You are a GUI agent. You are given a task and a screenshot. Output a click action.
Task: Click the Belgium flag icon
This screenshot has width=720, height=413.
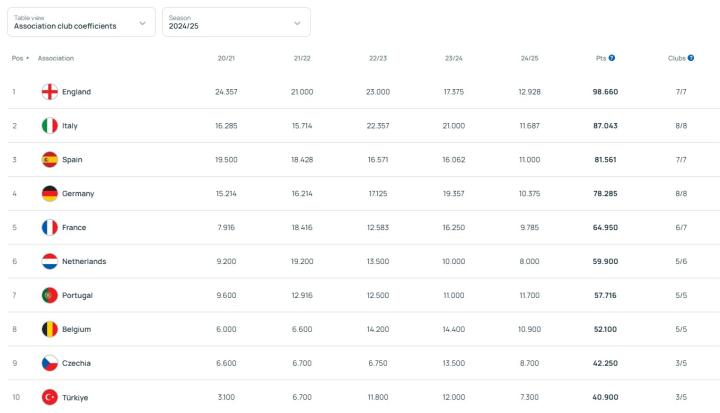(49, 329)
